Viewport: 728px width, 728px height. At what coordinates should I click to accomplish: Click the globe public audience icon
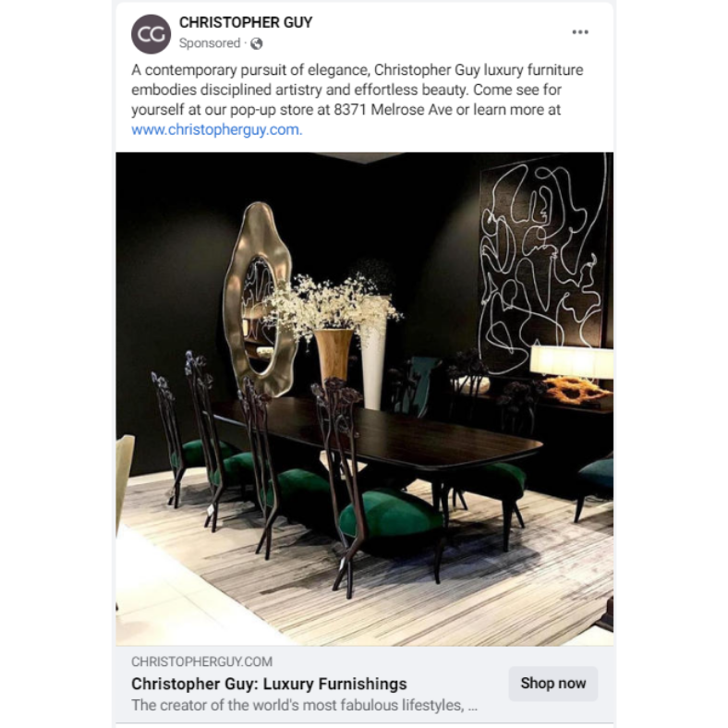(x=256, y=43)
